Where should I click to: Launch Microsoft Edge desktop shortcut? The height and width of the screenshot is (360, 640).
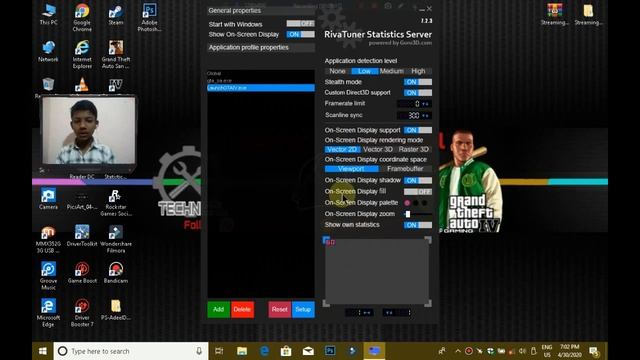click(48, 312)
